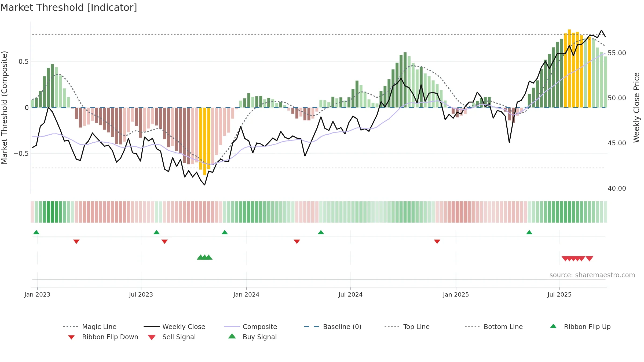The image size is (644, 362).
Task: Click the Ribbon Flip Down marker in early 2023
Action: coord(76,242)
